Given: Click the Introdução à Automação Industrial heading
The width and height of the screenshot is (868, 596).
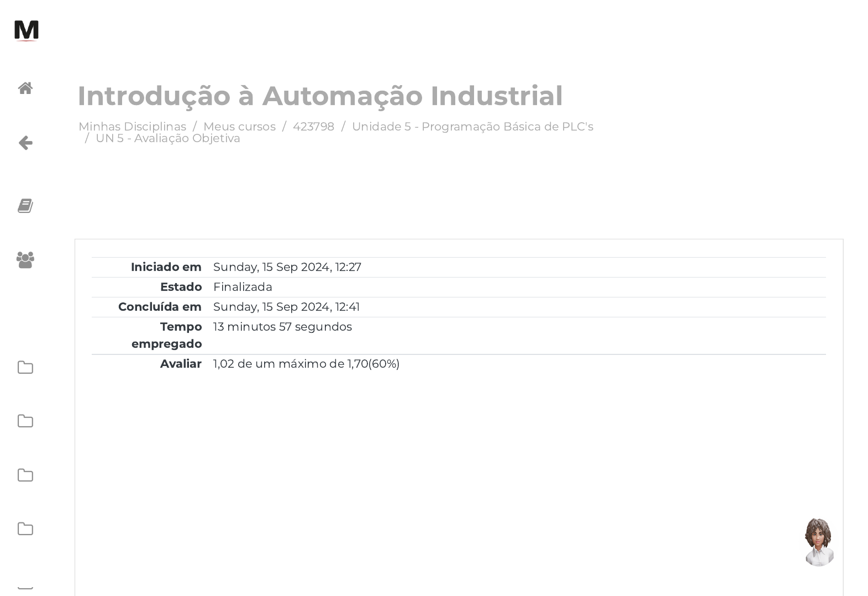Looking at the screenshot, I should (320, 96).
